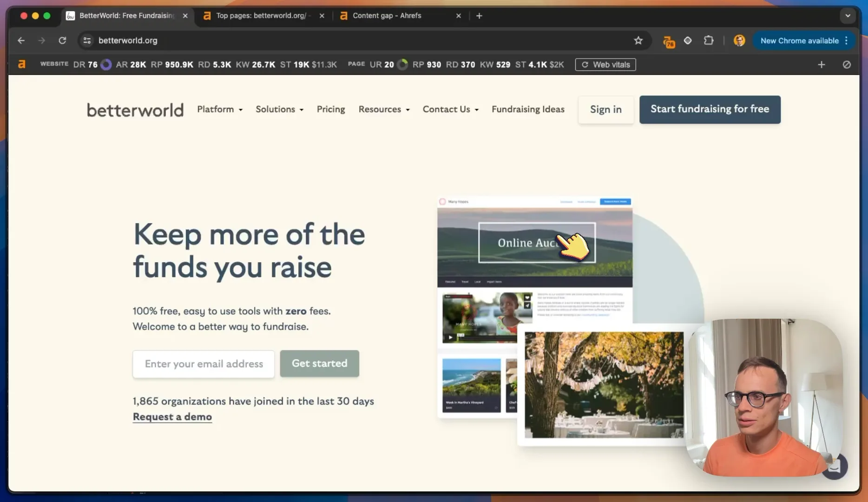The height and width of the screenshot is (502, 868).
Task: Open the tab search dropdown arrow
Action: 848,15
